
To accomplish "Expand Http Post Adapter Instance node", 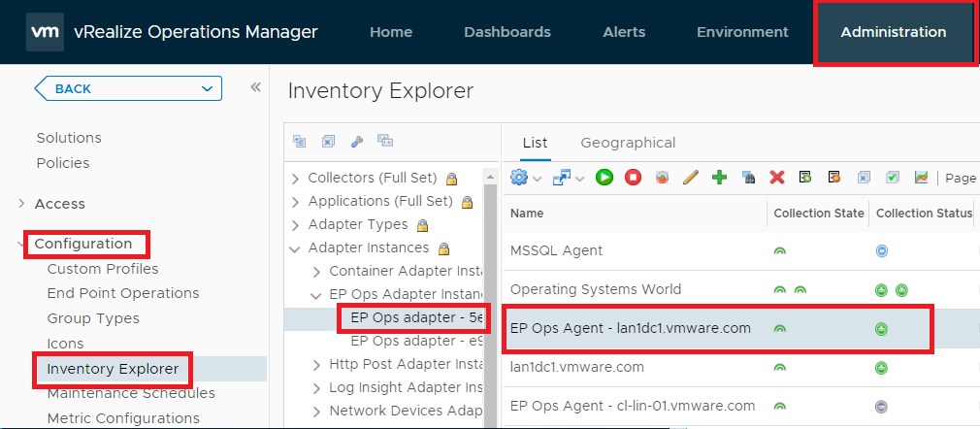I will click(317, 365).
